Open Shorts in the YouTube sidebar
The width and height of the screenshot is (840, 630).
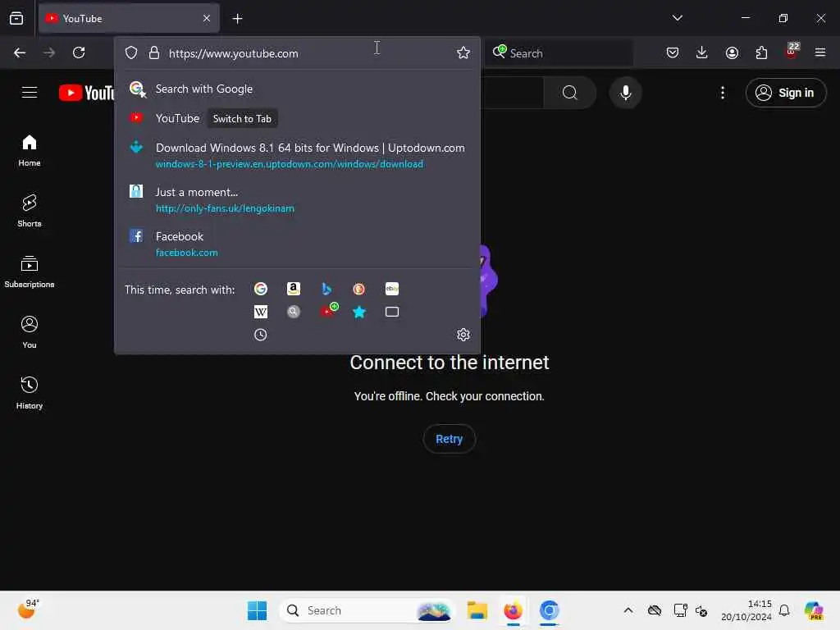30,211
